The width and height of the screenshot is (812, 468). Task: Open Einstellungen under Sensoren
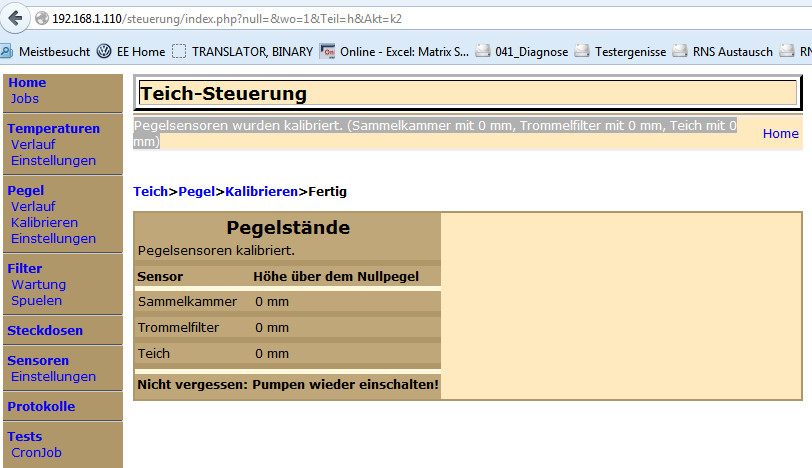click(x=53, y=376)
